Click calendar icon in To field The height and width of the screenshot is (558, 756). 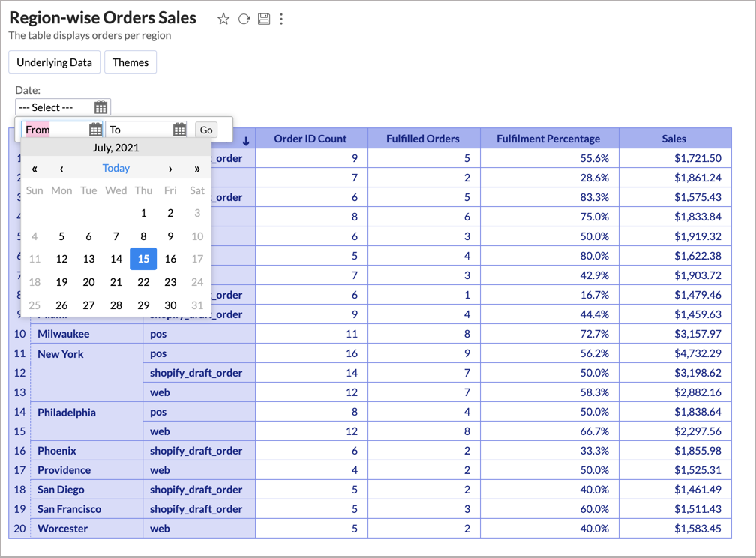(179, 130)
